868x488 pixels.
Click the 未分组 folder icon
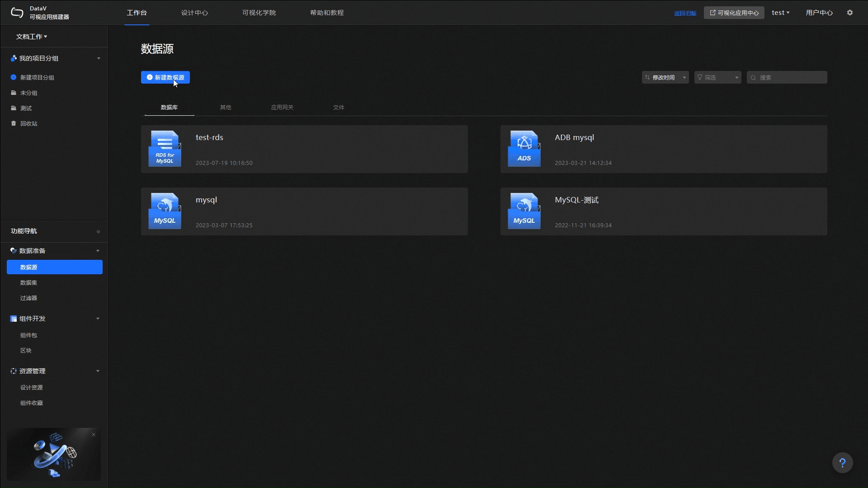[x=14, y=93]
